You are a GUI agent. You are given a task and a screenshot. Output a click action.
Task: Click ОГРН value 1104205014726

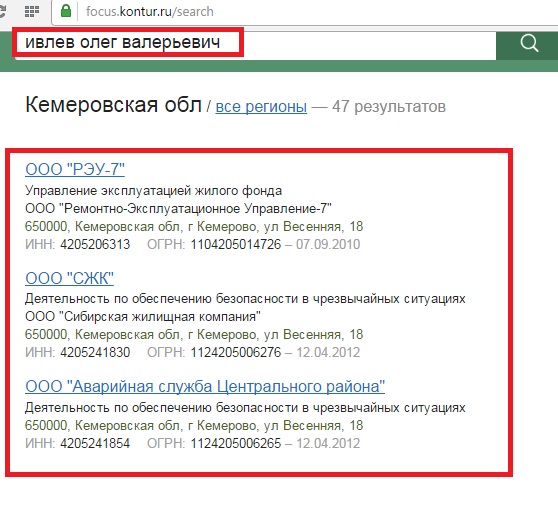tap(236, 244)
